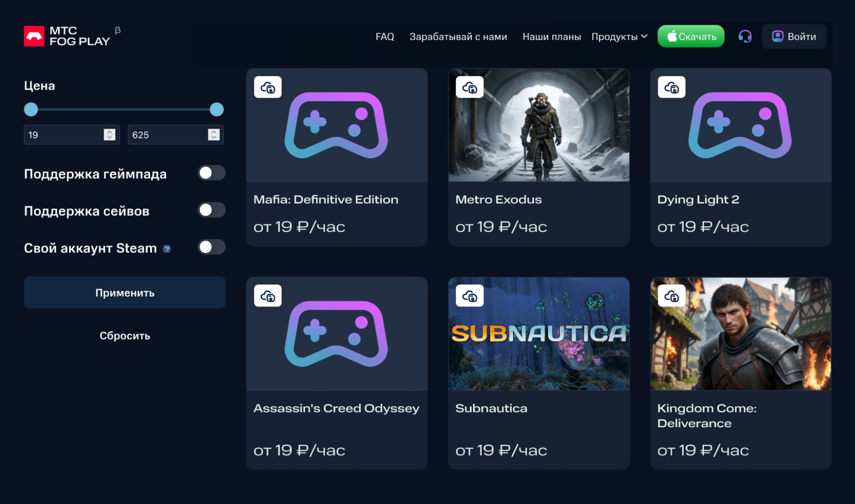Click the minimum price stepper arrows

[x=109, y=135]
